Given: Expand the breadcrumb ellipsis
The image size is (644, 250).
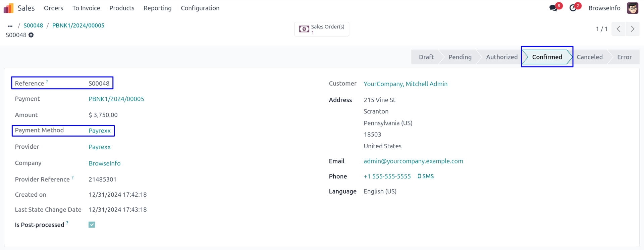Looking at the screenshot, I should pyautogui.click(x=10, y=26).
